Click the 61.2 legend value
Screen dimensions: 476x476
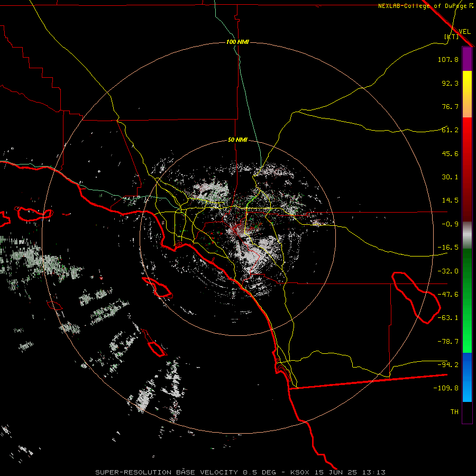tap(450, 130)
